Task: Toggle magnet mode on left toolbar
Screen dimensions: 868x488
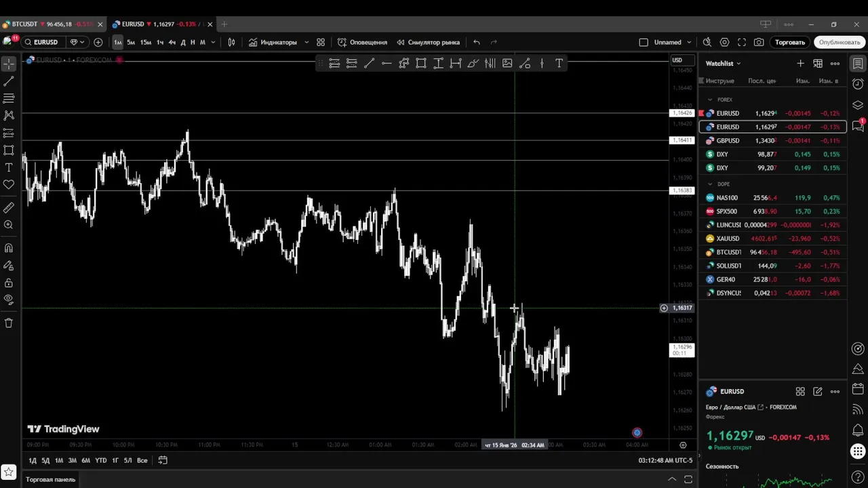Action: (9, 248)
